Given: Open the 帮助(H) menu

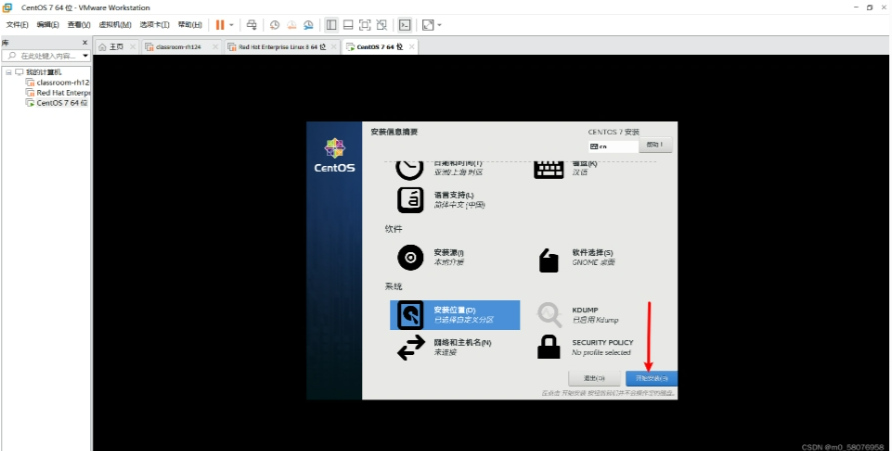Looking at the screenshot, I should point(190,25).
